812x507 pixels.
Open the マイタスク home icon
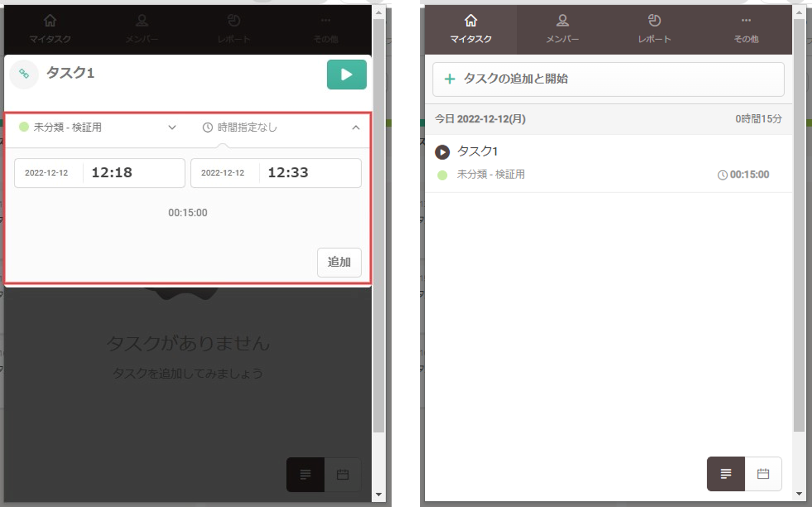pos(50,21)
